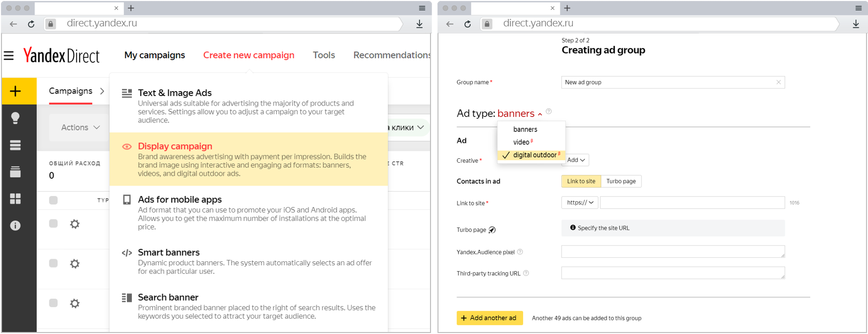Click the Third-party tracking URL field
This screenshot has height=334, width=868.
pyautogui.click(x=673, y=273)
